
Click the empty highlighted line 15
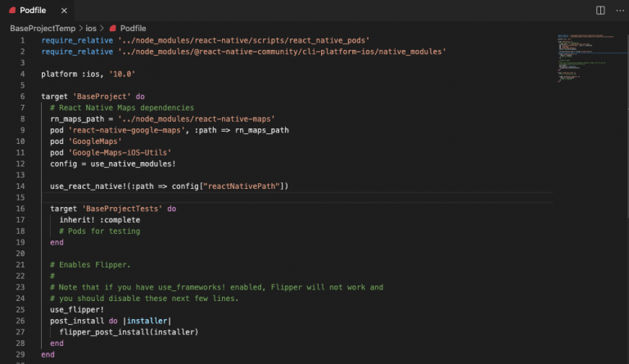coord(296,197)
